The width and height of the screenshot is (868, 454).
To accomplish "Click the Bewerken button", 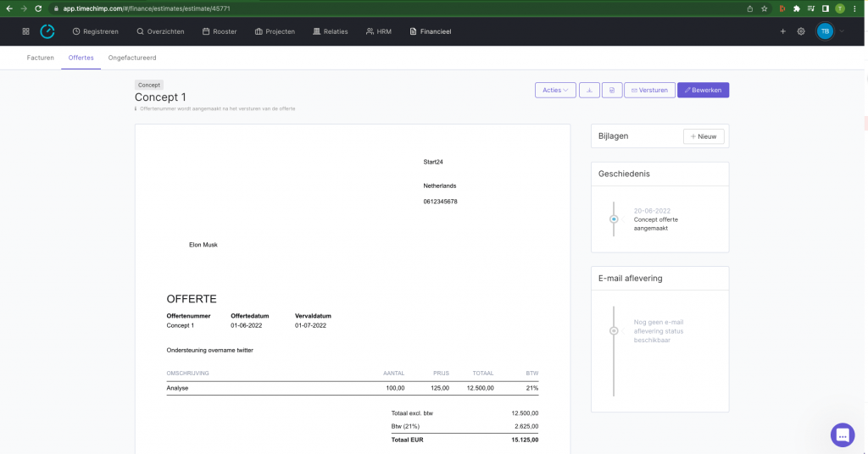I will click(x=703, y=90).
